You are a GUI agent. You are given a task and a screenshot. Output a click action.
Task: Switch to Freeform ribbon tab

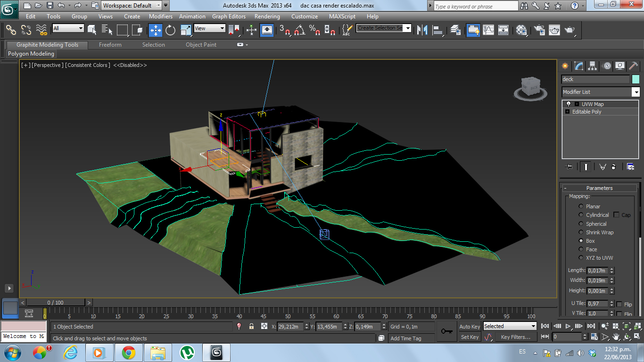(110, 45)
